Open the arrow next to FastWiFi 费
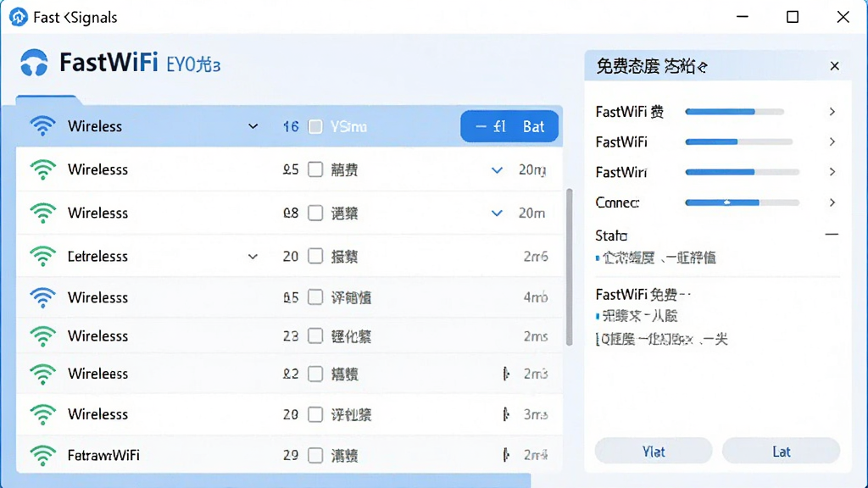The image size is (868, 488). tap(832, 112)
